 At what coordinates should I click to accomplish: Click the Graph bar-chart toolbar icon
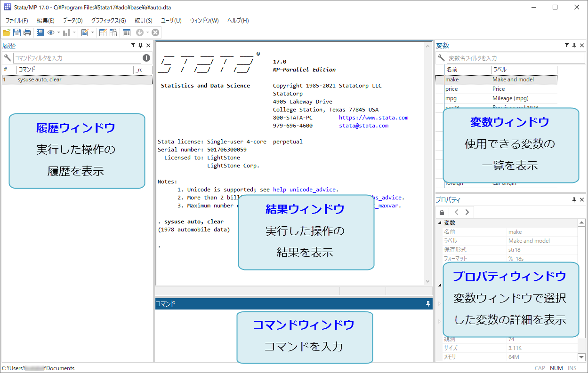pos(66,32)
